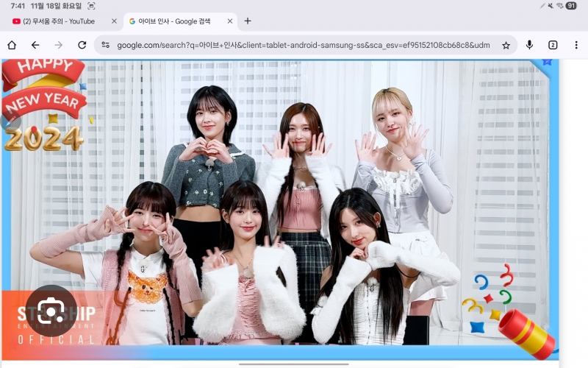Bookmark this page with the star
Screen dimensions: 588x368
(x=506, y=45)
